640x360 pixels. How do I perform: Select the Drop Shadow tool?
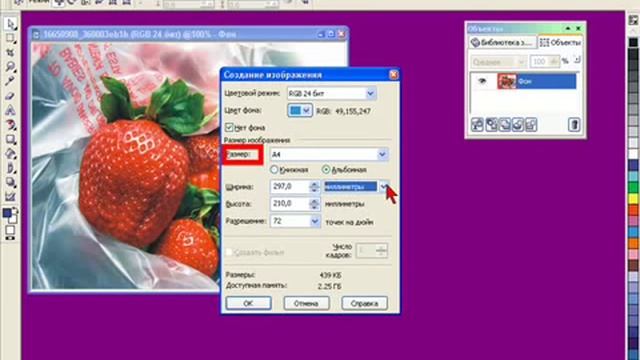(11, 182)
